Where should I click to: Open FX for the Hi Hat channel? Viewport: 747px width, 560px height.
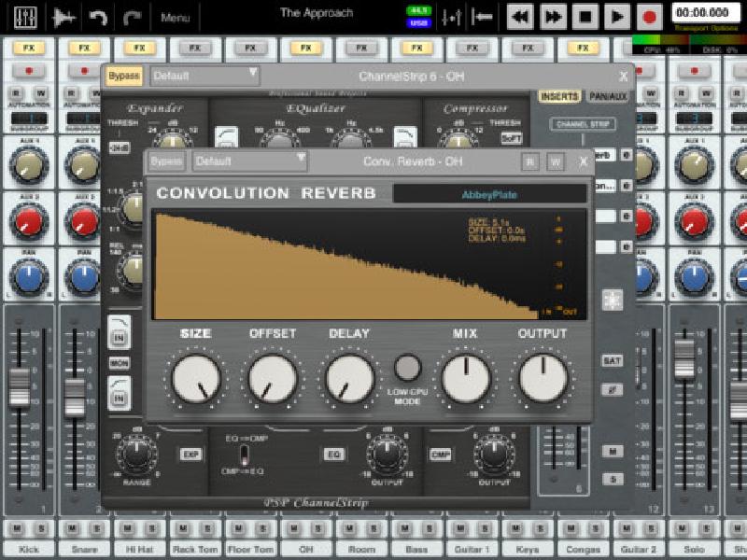[139, 48]
